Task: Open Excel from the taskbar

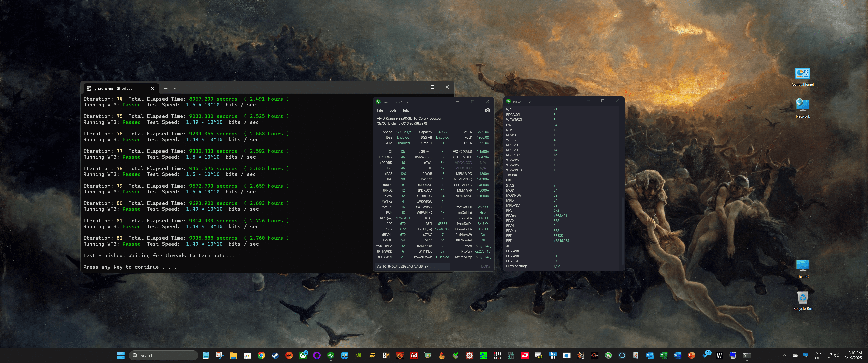Action: click(x=663, y=355)
